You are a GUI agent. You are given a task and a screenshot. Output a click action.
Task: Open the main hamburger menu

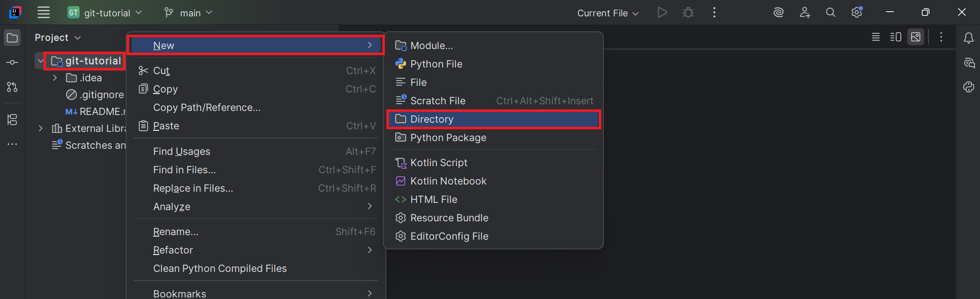(44, 13)
